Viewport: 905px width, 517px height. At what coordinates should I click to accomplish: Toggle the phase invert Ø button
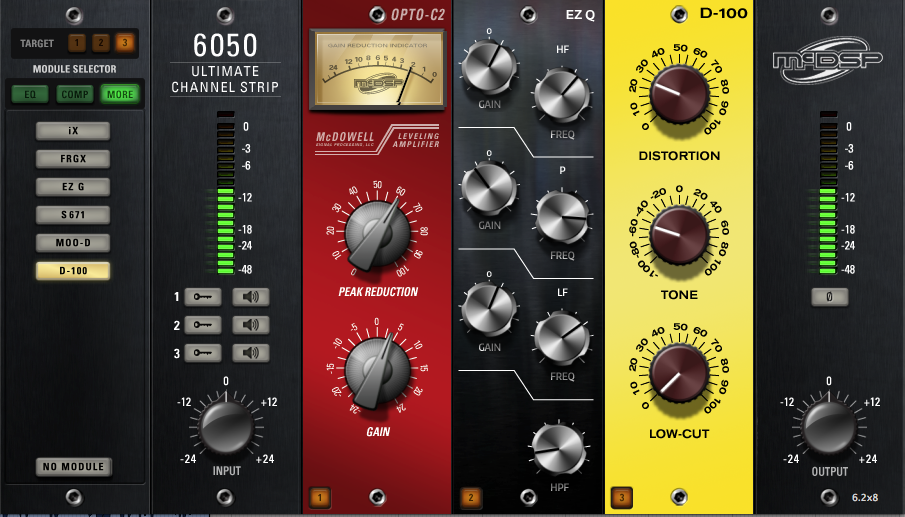[829, 297]
